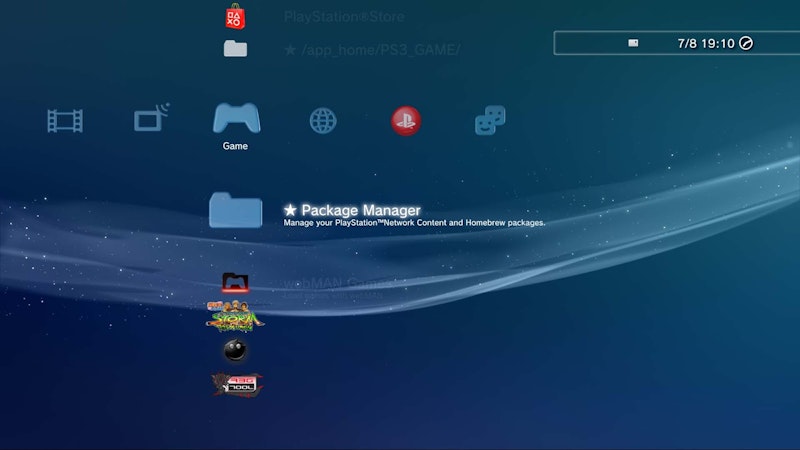Select the Game controller category icon

tap(236, 118)
